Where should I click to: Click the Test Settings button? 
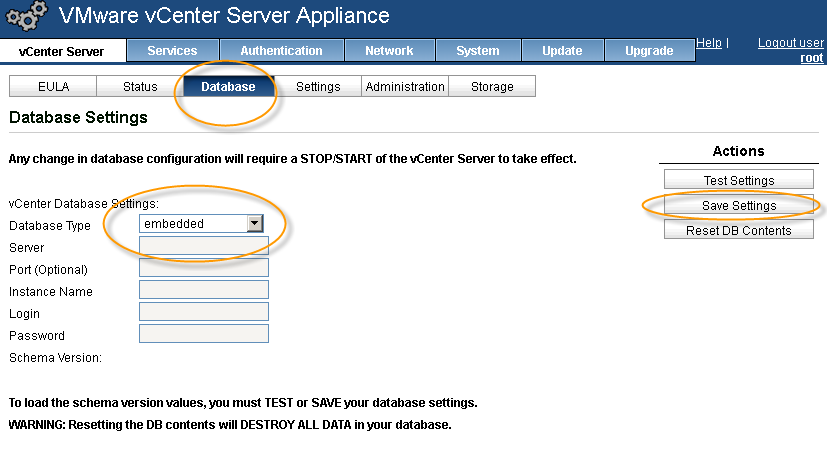[x=738, y=180]
